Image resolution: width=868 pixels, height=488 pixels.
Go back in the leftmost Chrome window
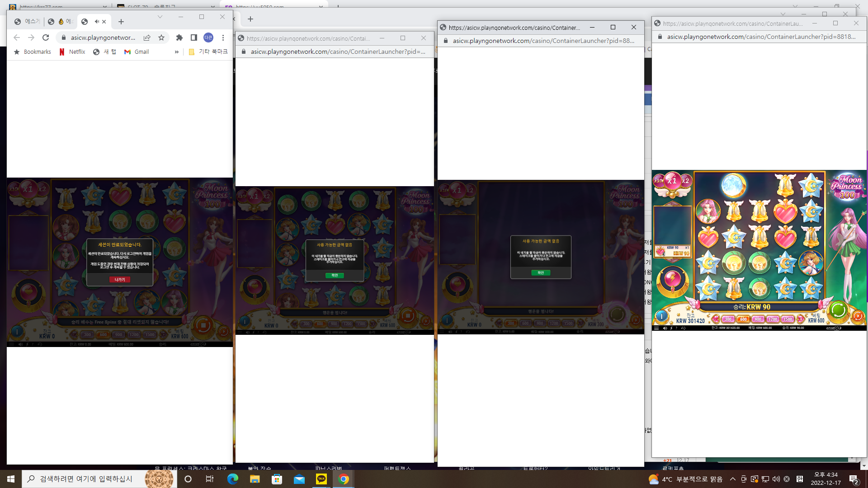(x=17, y=38)
